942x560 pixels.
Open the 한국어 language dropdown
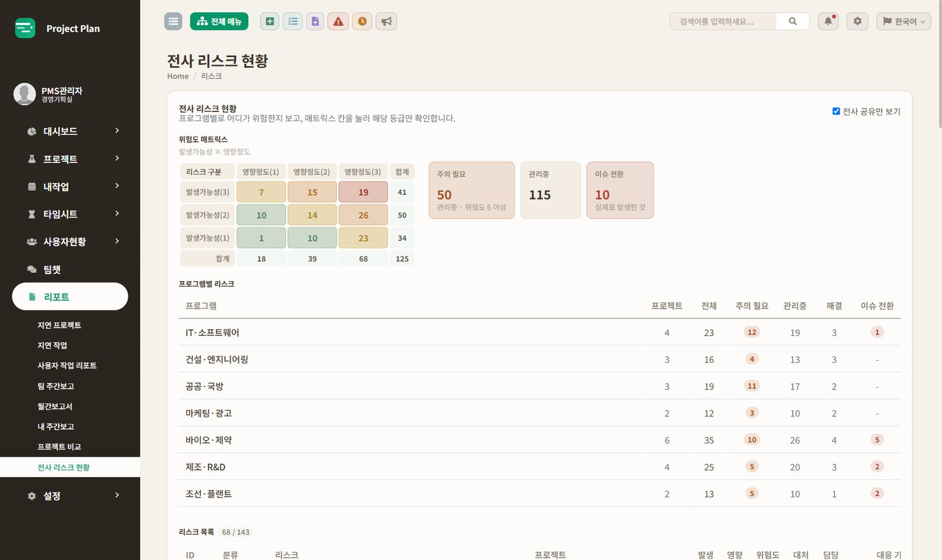(904, 21)
